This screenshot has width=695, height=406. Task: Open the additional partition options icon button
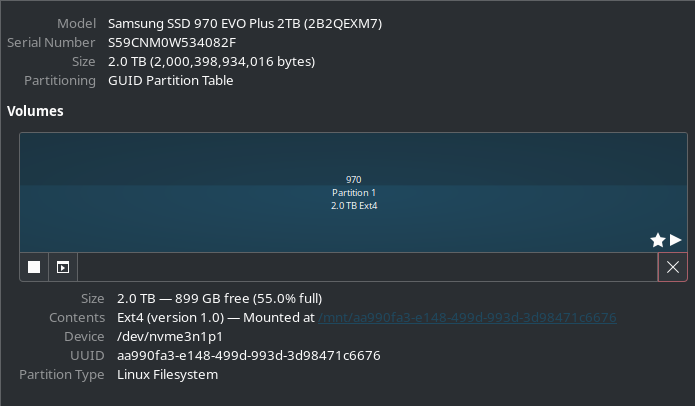click(63, 267)
